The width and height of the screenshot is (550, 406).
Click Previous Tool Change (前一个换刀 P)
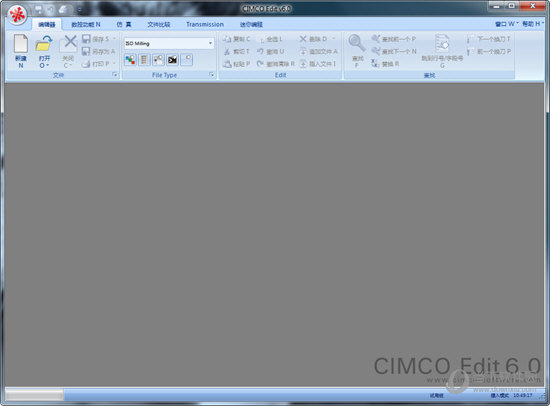[489, 52]
